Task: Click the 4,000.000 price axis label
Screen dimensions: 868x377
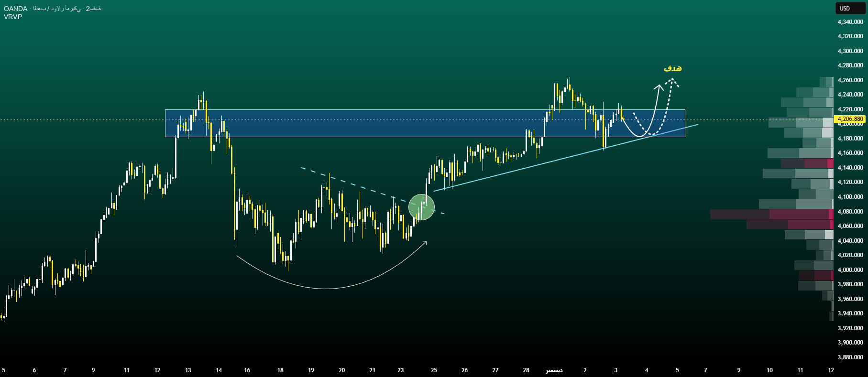Action: click(850, 269)
